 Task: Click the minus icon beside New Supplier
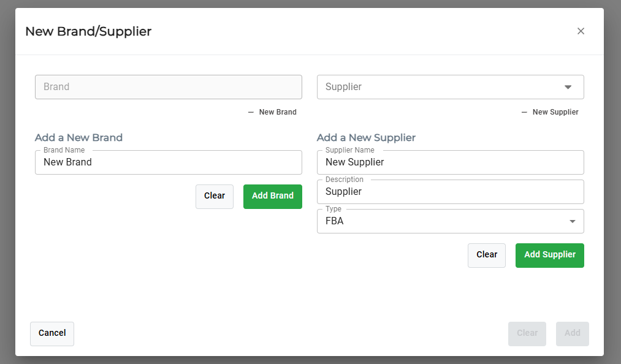tap(524, 112)
